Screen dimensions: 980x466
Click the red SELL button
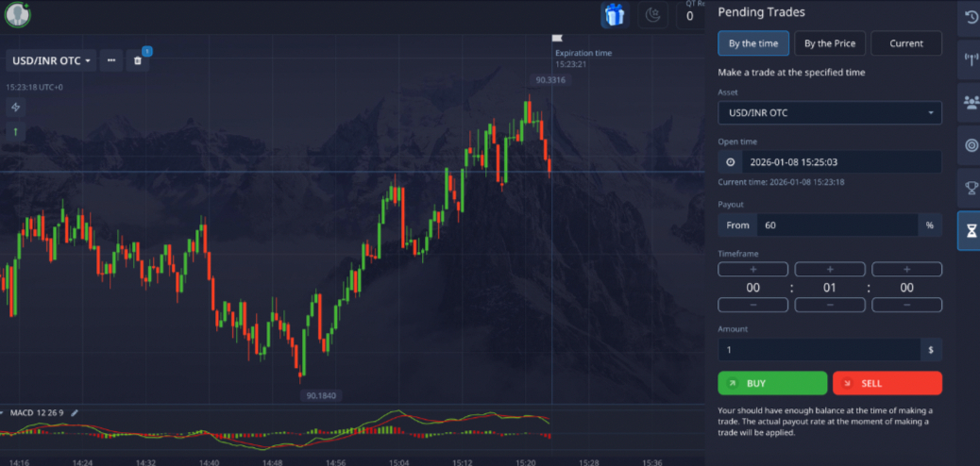(887, 383)
